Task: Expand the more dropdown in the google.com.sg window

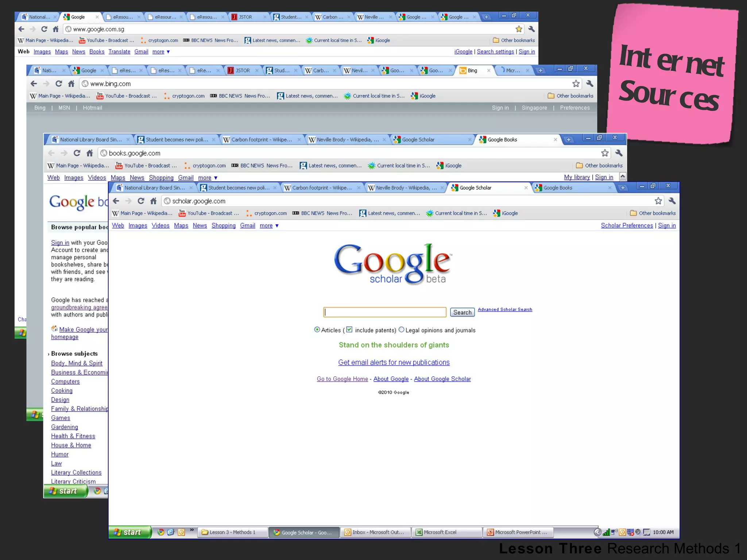Action: [x=161, y=52]
